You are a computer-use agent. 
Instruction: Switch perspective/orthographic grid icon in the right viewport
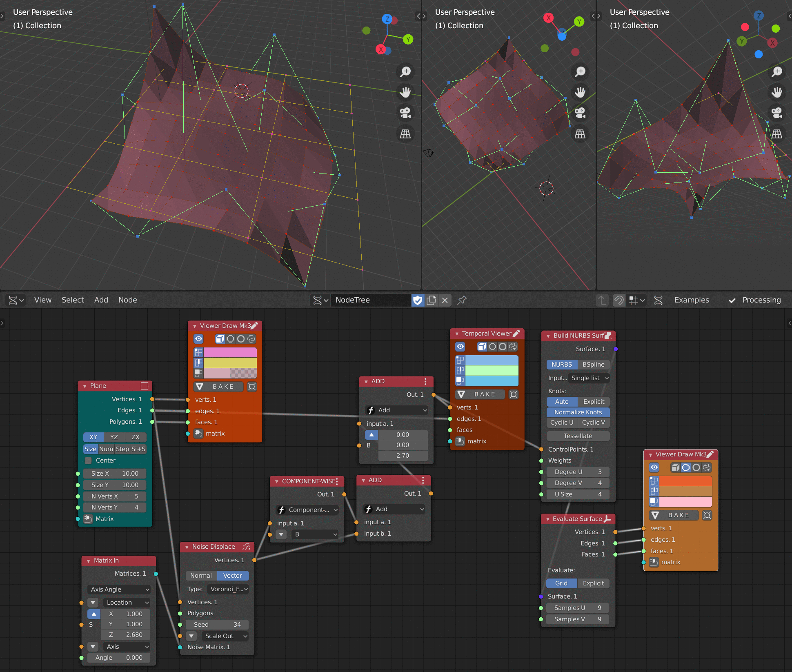(x=777, y=134)
